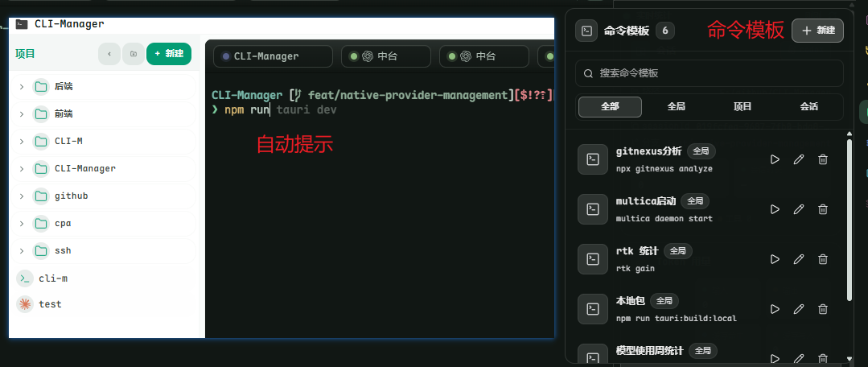The width and height of the screenshot is (868, 367).
Task: Select the 全局 filter tab
Action: pos(677,107)
